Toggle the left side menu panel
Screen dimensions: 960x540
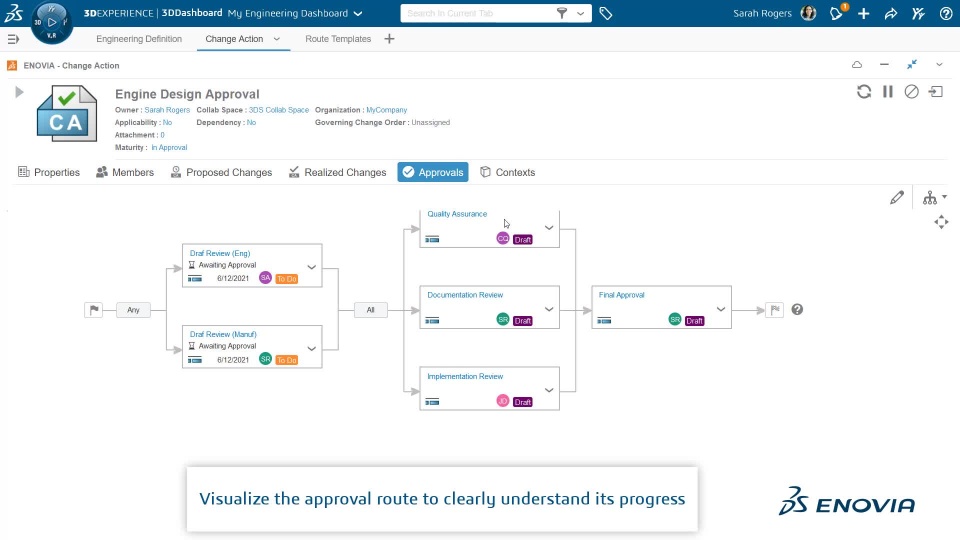[13, 39]
